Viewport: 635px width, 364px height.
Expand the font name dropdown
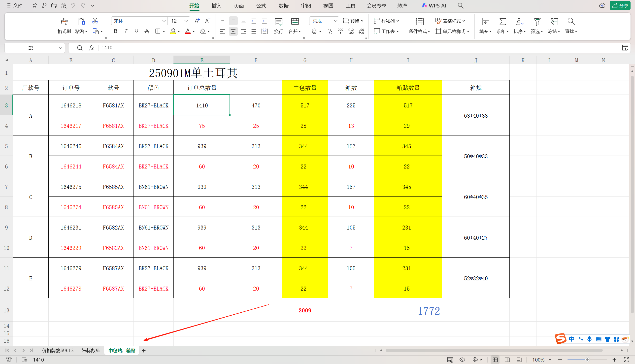tap(164, 21)
